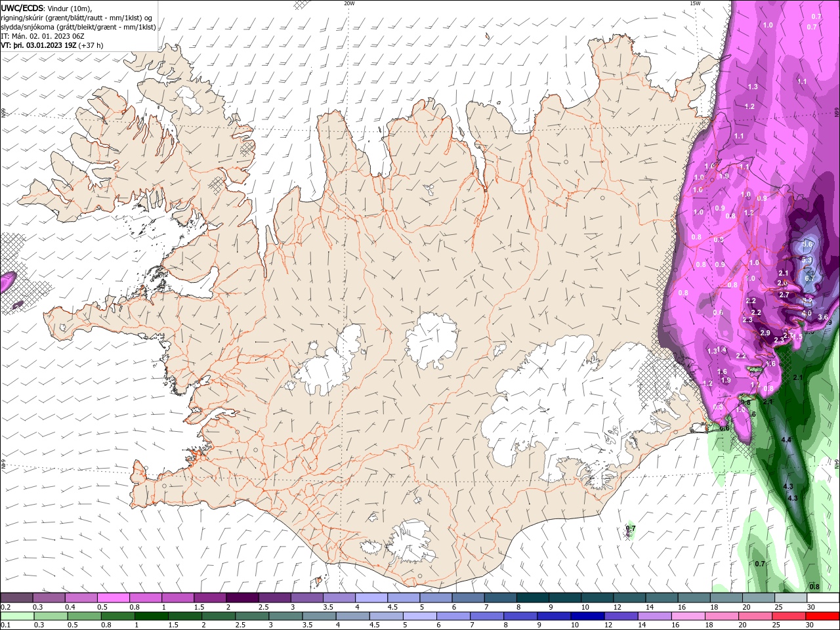Pick the violet 12 swatch in rain legend
Screen dimensions: 840x630
621,616
